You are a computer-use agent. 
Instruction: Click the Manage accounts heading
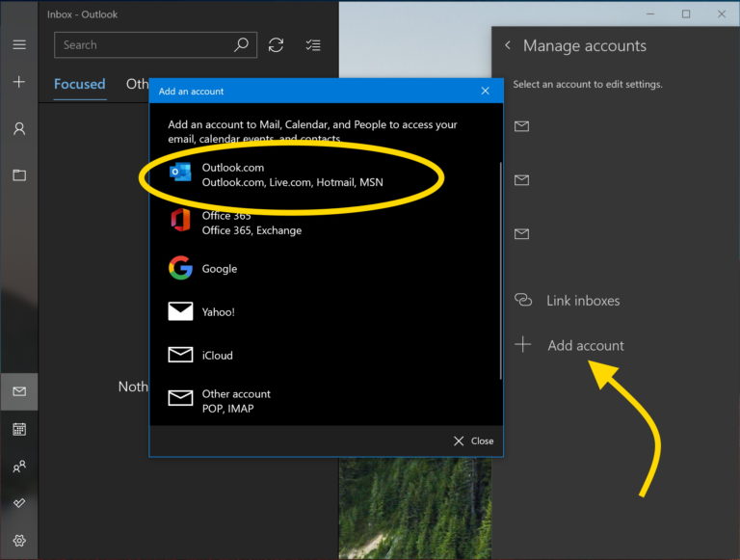pyautogui.click(x=584, y=46)
